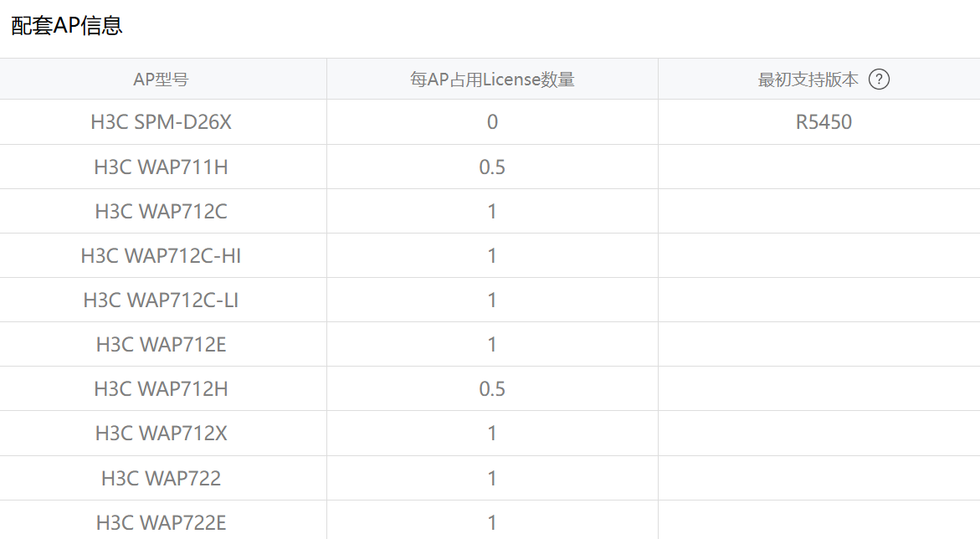Click the 每AP占用License数量 column header

[492, 80]
